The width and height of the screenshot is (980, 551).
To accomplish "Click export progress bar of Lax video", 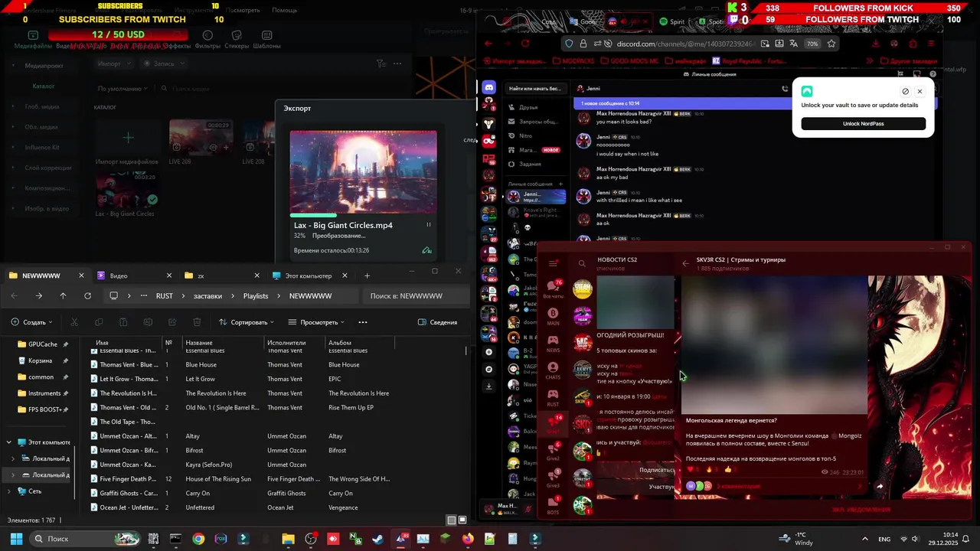I will click(x=363, y=215).
